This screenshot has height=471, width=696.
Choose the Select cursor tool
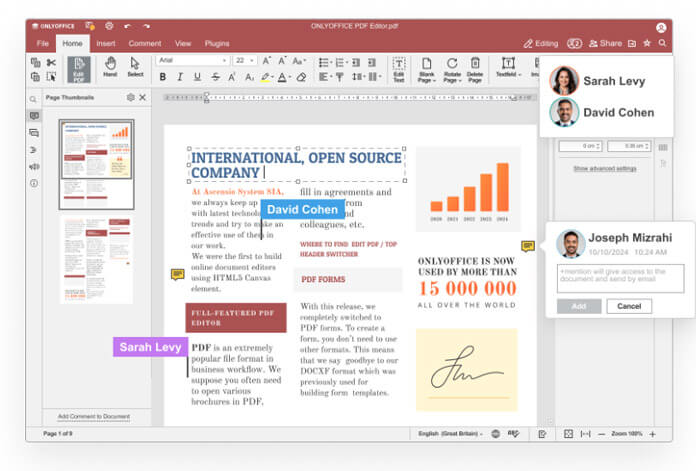(135, 67)
